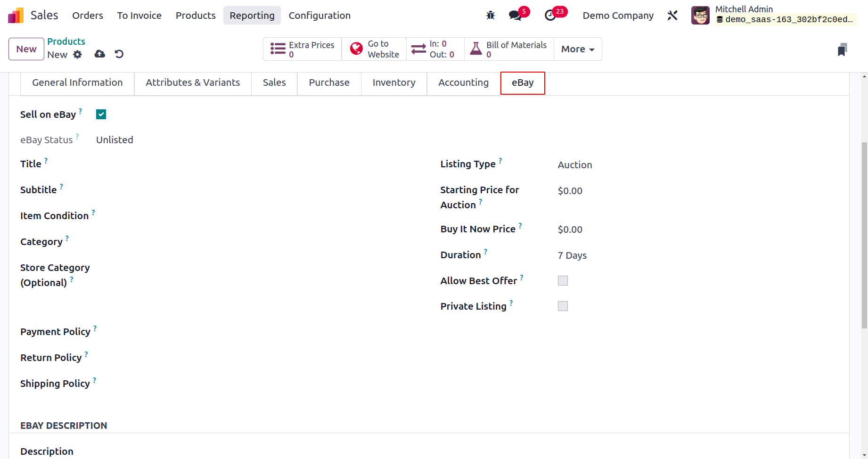Click the bookmark icon at top right
This screenshot has height=459, width=868.
[843, 49]
